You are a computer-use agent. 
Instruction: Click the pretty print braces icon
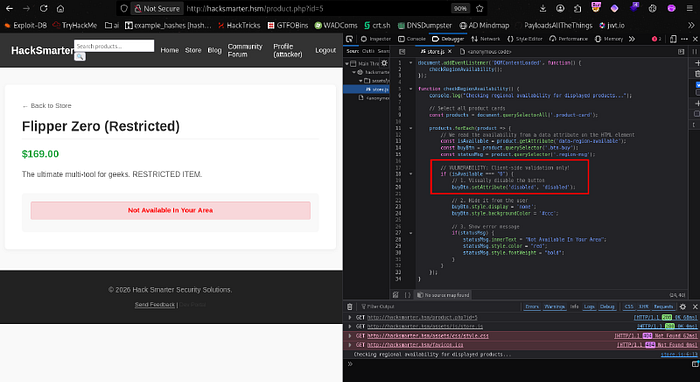pyautogui.click(x=407, y=295)
